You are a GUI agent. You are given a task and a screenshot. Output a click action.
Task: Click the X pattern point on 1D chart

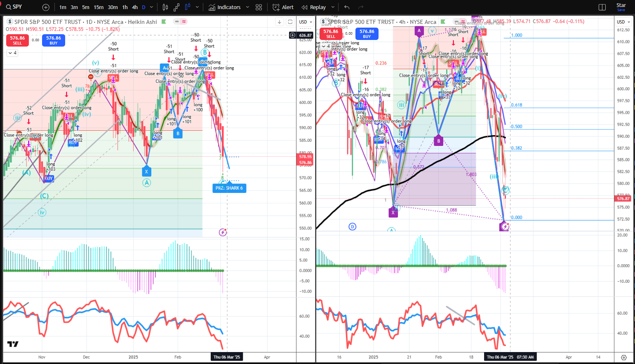[146, 171]
